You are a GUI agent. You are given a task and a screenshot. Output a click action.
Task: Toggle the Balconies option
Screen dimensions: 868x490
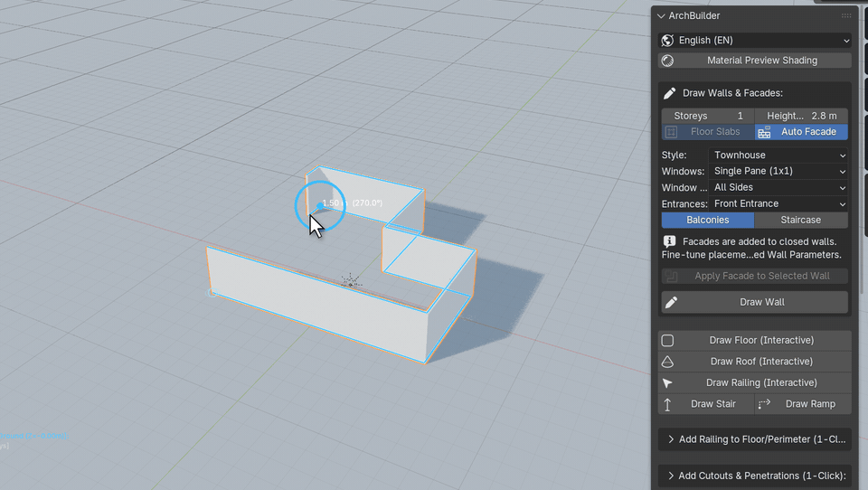(x=708, y=220)
